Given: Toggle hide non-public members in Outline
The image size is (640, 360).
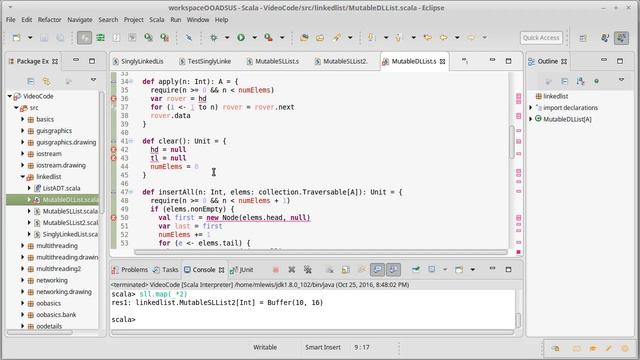Looking at the screenshot, I should tap(596, 81).
